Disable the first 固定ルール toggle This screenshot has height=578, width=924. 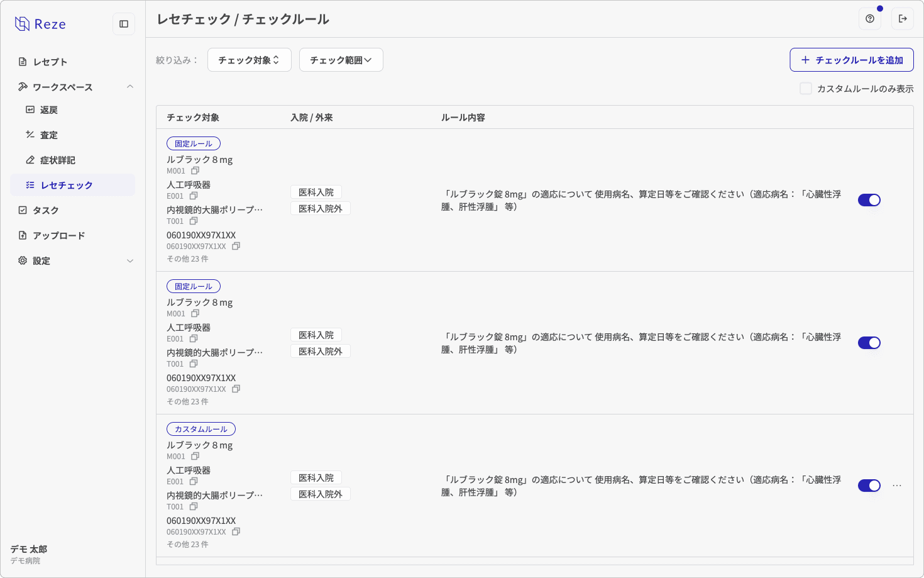(x=869, y=199)
